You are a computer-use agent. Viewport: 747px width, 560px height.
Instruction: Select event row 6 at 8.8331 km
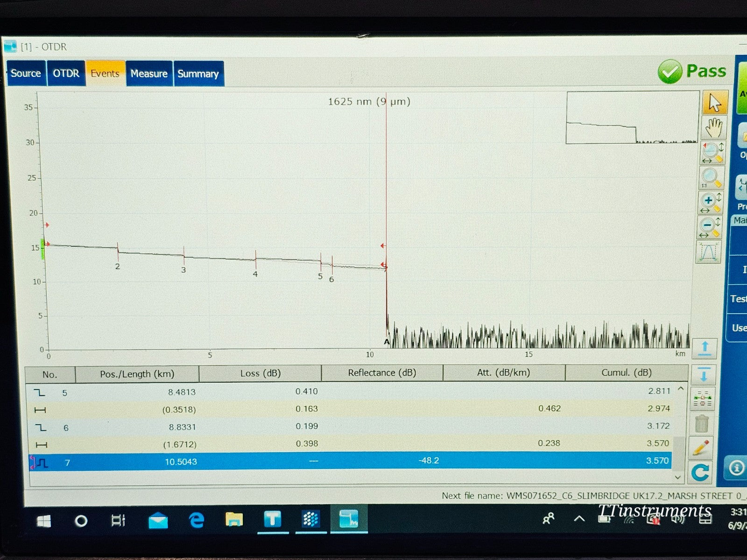click(350, 427)
